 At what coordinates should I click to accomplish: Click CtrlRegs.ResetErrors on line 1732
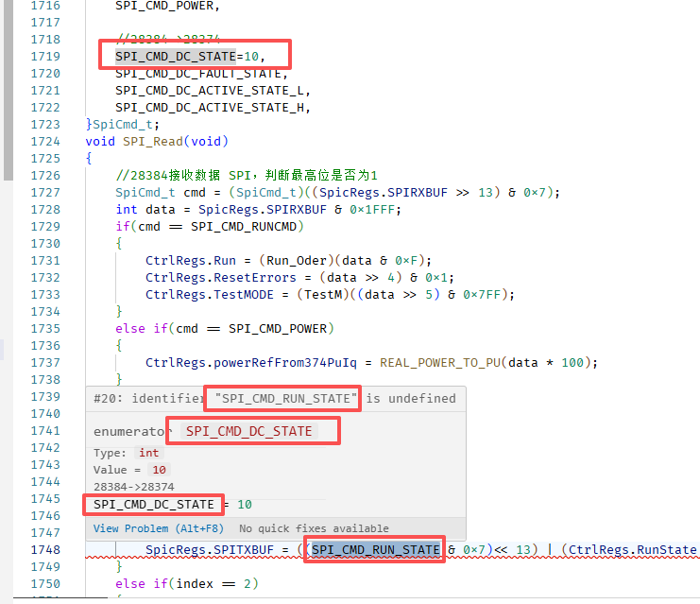coord(221,278)
